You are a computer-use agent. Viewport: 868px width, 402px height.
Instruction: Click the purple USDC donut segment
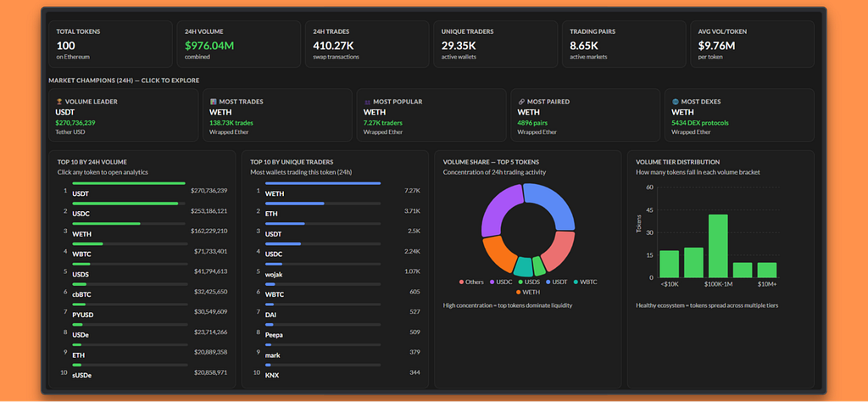(500, 210)
